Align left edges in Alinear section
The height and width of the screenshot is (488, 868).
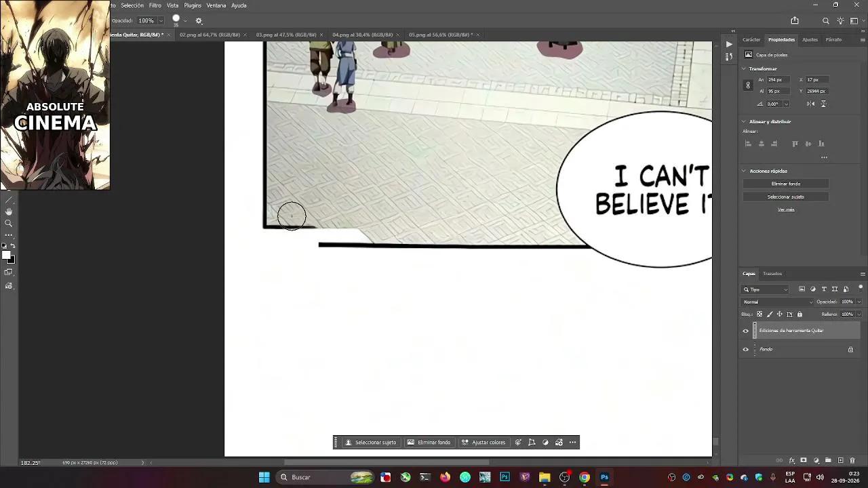click(x=749, y=144)
